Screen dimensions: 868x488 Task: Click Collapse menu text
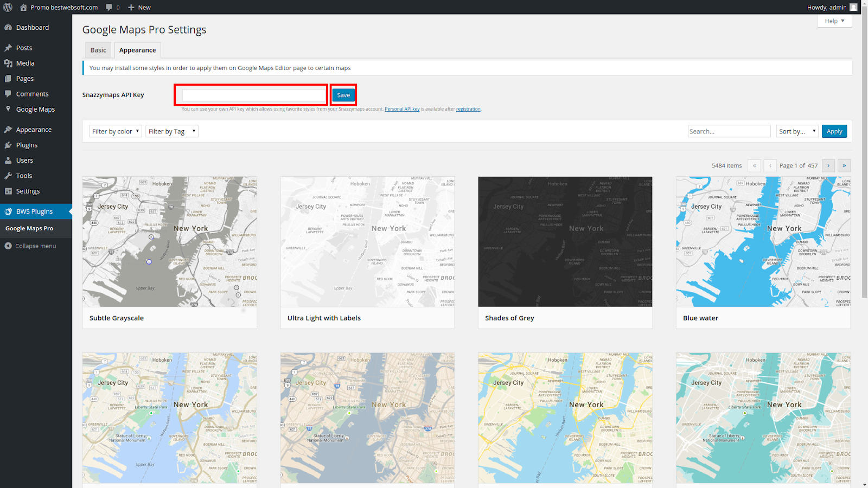pyautogui.click(x=35, y=246)
